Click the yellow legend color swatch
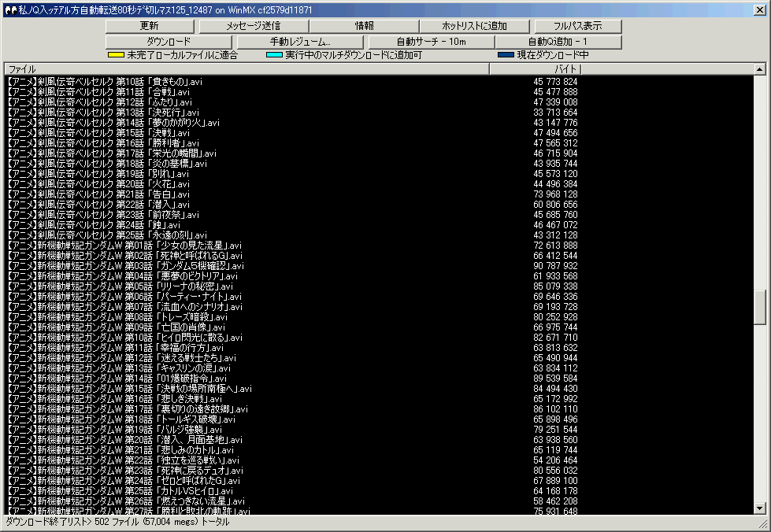The height and width of the screenshot is (532, 771). pyautogui.click(x=116, y=56)
